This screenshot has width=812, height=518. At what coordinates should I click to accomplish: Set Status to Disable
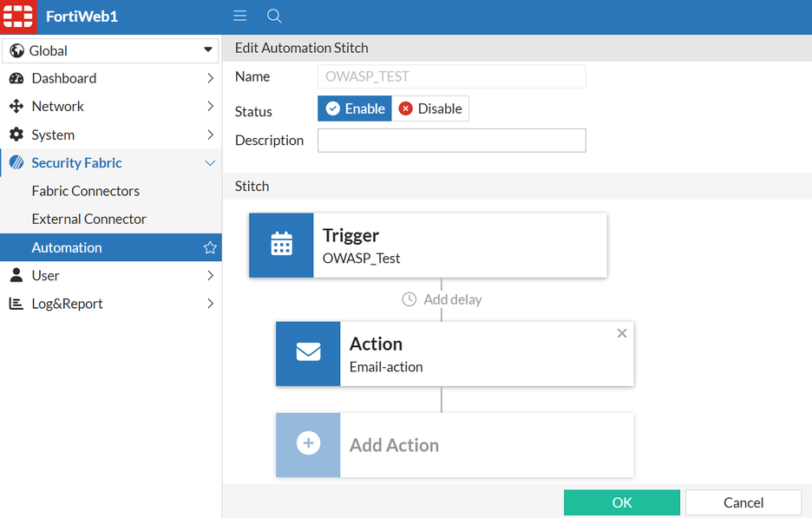tap(430, 108)
